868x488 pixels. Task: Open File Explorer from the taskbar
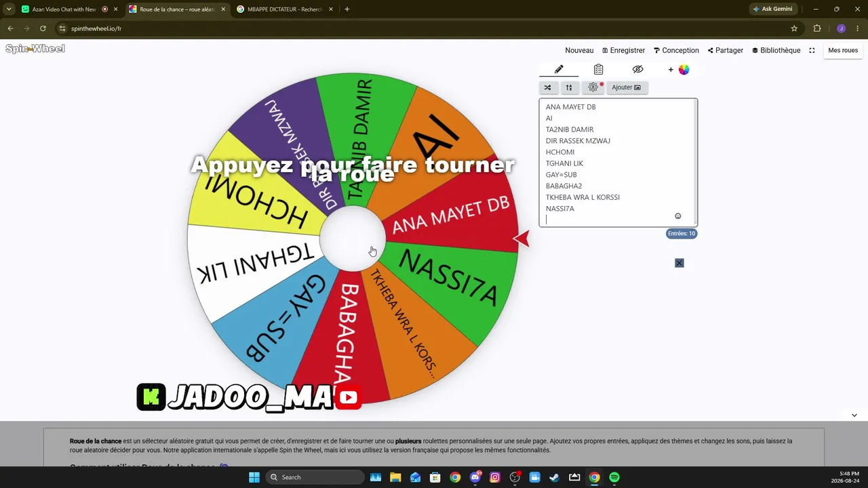click(x=395, y=477)
